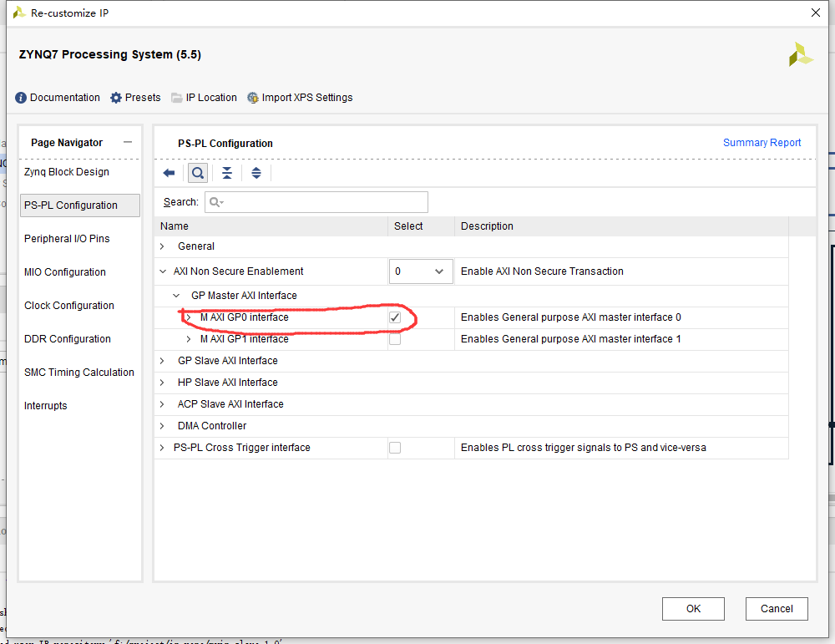
Task: Click into the Search input field
Action: pos(316,202)
